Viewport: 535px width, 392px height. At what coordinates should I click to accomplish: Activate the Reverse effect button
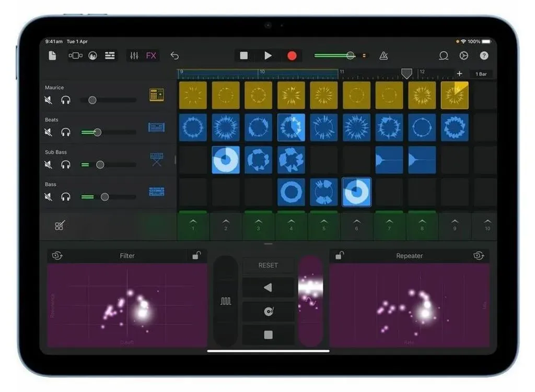(268, 288)
